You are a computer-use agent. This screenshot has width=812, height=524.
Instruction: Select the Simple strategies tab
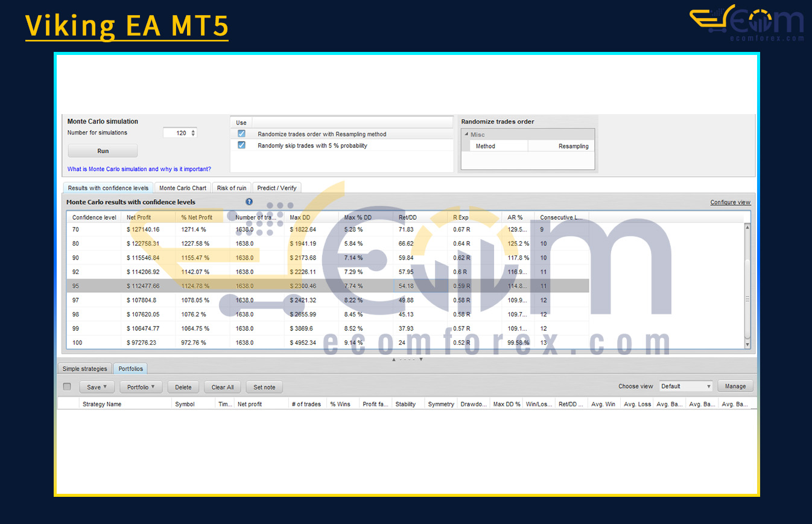click(84, 369)
